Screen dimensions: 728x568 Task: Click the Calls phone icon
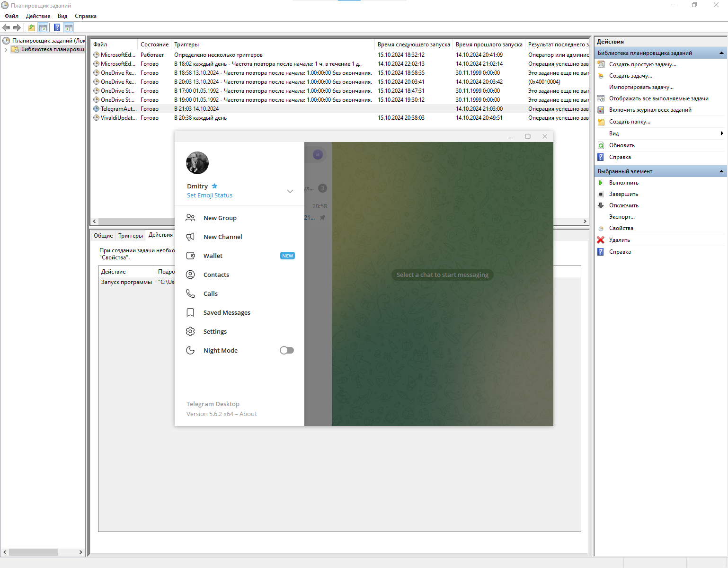click(190, 293)
